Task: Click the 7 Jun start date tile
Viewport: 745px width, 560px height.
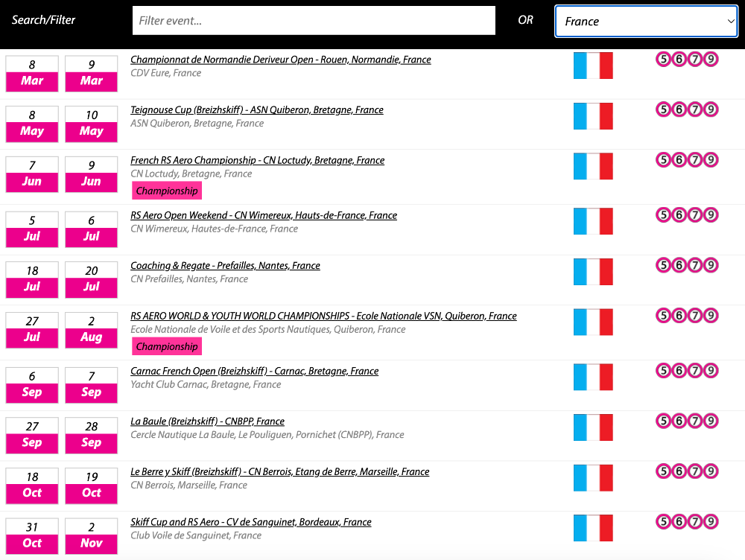Action: pyautogui.click(x=32, y=174)
